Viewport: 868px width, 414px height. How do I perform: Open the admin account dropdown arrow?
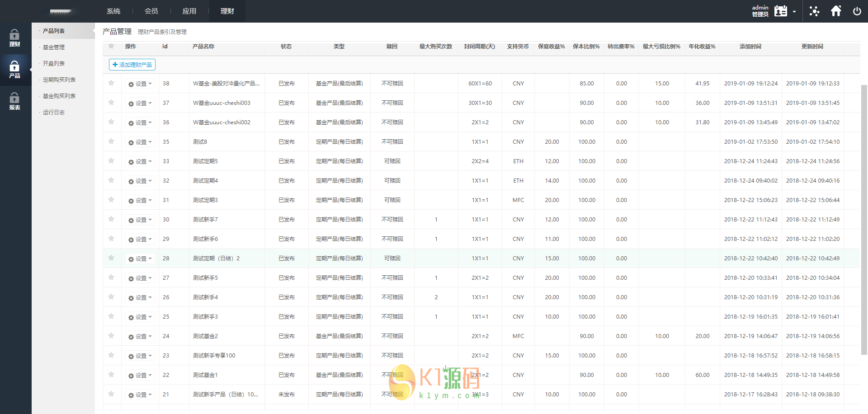tap(794, 12)
